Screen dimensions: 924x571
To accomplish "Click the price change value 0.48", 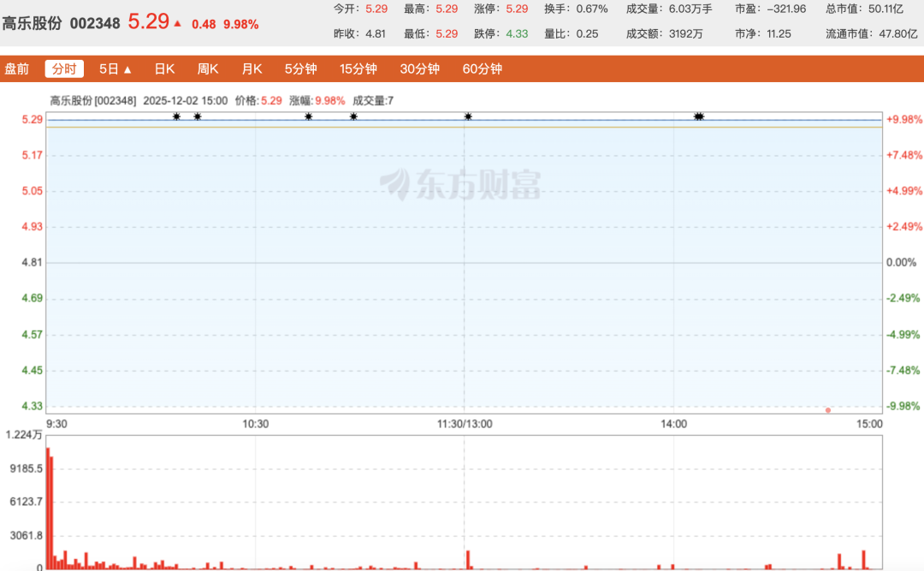I will tap(204, 24).
